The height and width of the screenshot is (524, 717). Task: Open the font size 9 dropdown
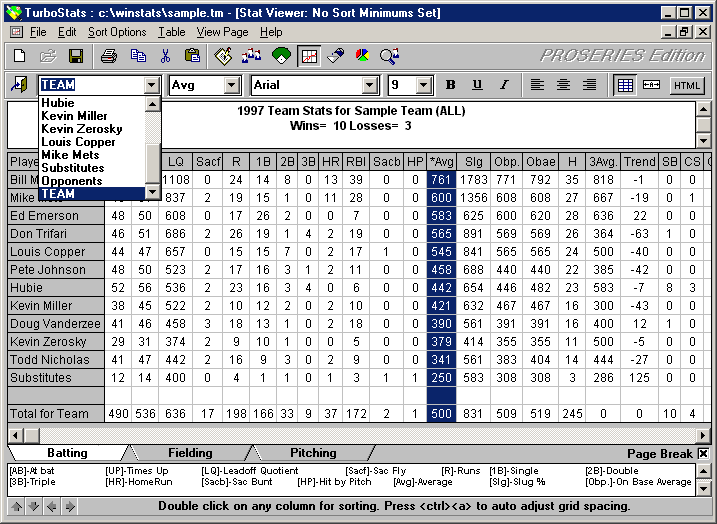pos(424,85)
